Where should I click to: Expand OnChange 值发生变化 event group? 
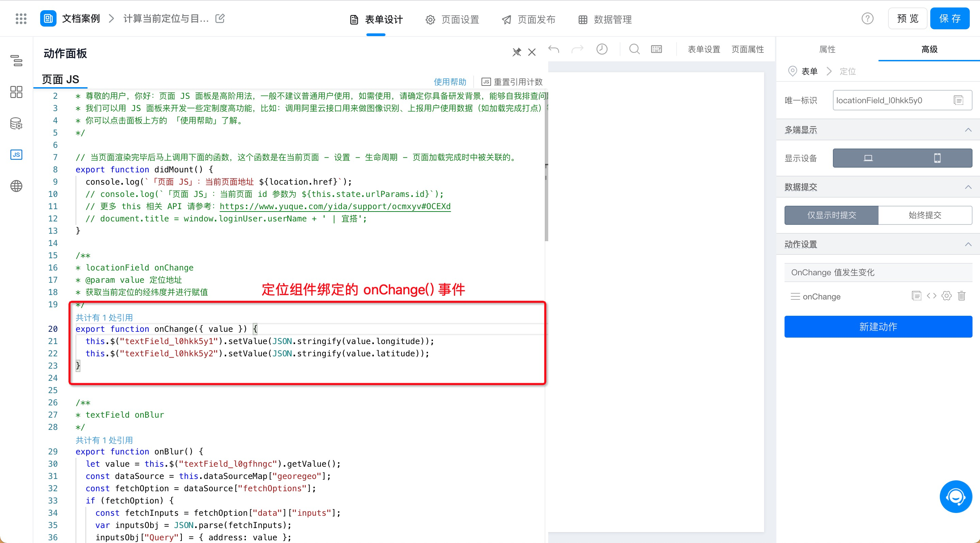click(x=879, y=273)
